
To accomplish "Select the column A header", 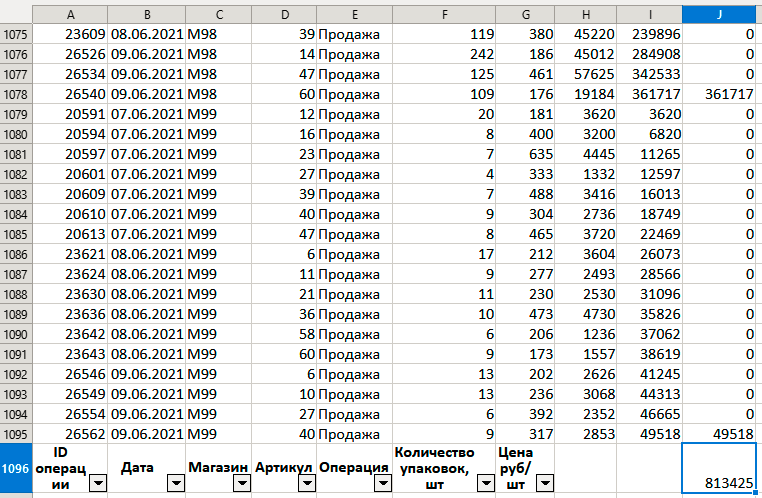I will (71, 14).
